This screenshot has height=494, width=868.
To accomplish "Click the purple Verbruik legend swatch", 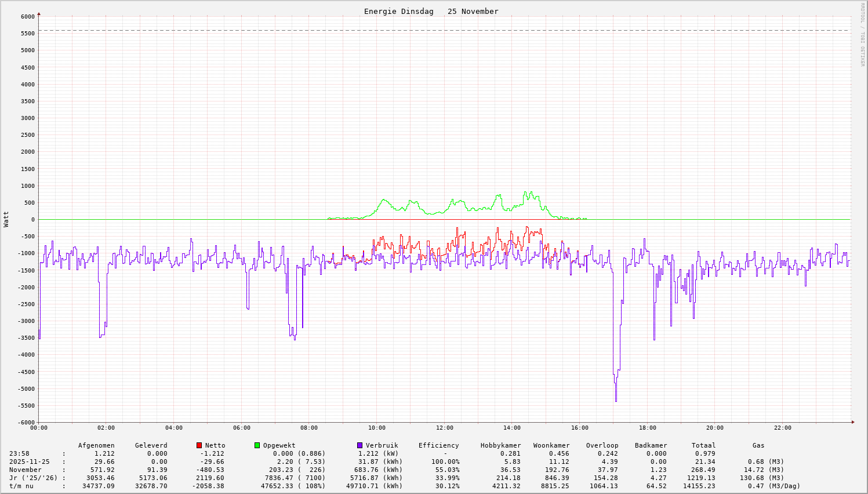I will point(359,445).
